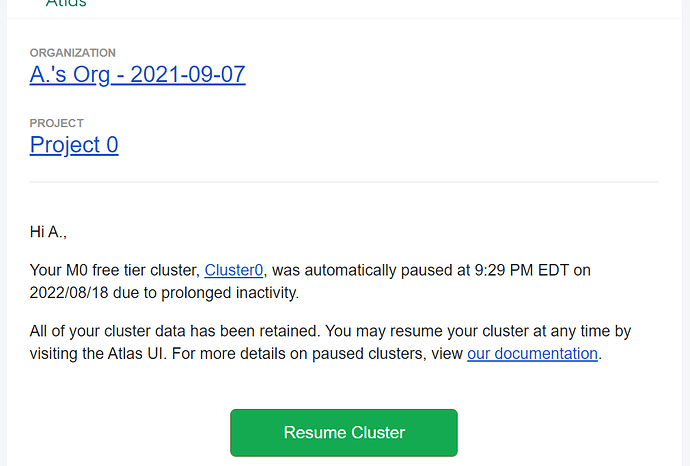This screenshot has height=466, width=690.
Task: Click the horizontal divider below Project 0
Action: [x=344, y=182]
